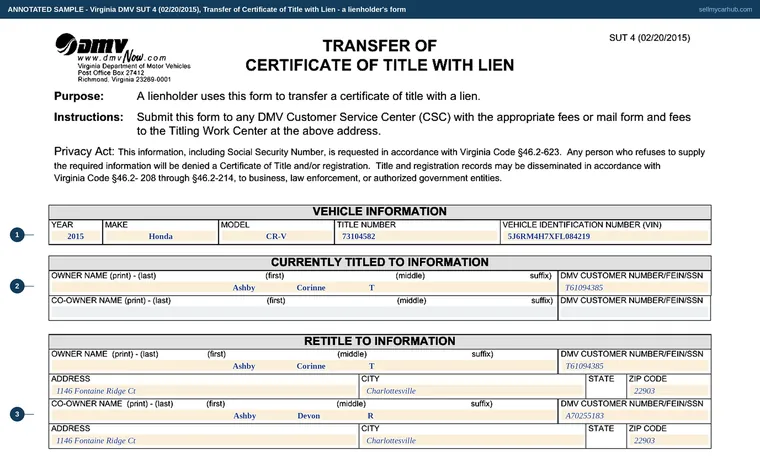Click the vehicle YEAR field showing 2015
The width and height of the screenshot is (760, 456).
76,236
